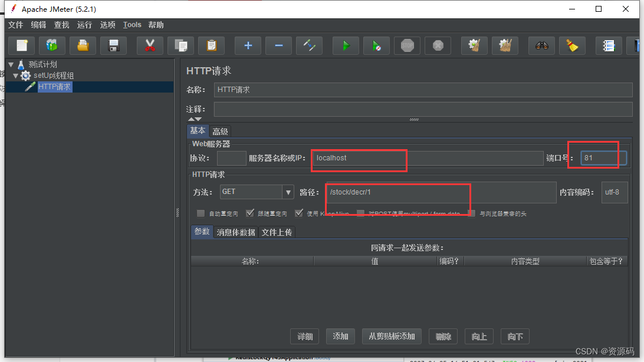
Task: Save the test plan with the floppy disk icon
Action: (x=113, y=45)
